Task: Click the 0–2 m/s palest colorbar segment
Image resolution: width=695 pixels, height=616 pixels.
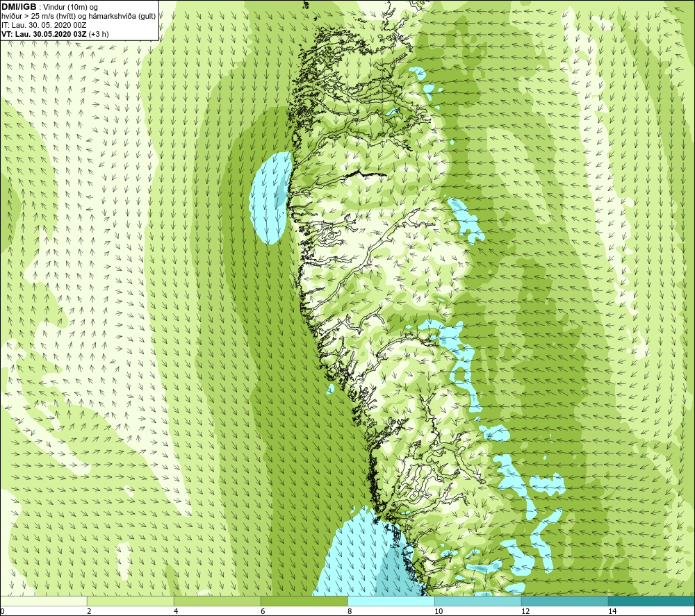Action: click(43, 601)
